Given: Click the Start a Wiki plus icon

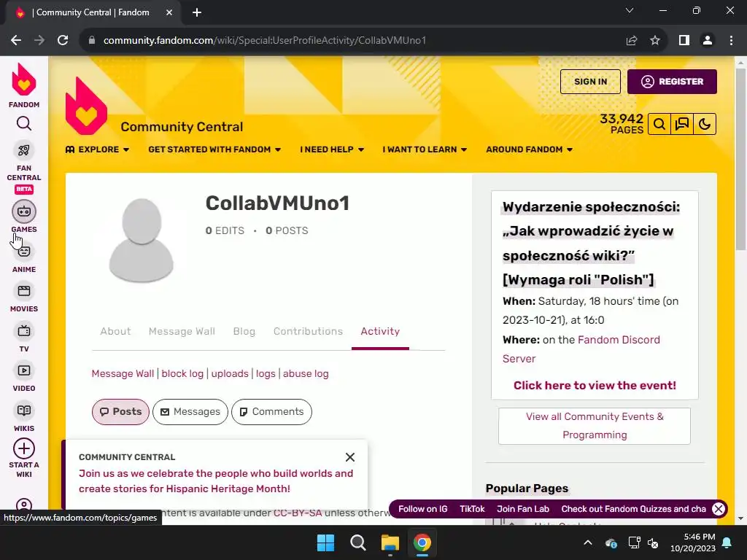Looking at the screenshot, I should (24, 448).
